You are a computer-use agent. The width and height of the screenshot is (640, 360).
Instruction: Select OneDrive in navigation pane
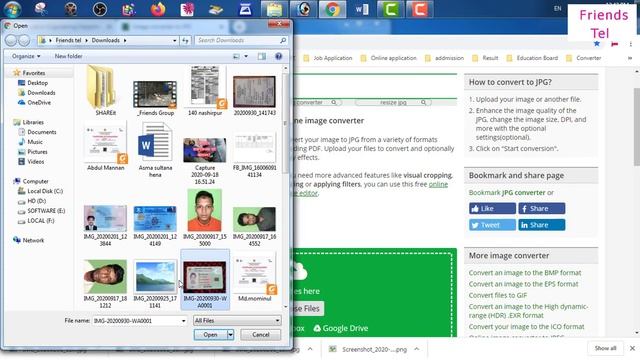[34, 102]
